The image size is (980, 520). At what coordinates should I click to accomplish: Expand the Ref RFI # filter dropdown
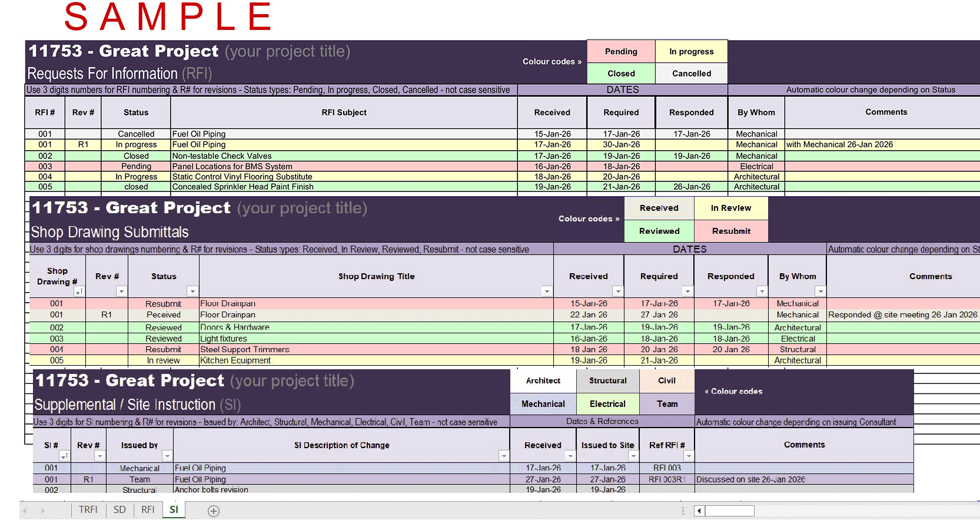[688, 456]
